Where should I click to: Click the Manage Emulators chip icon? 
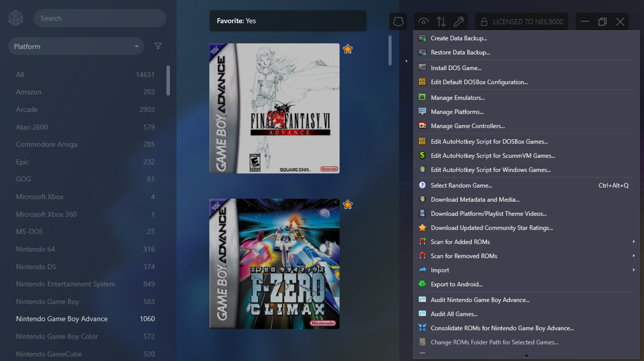tap(422, 97)
